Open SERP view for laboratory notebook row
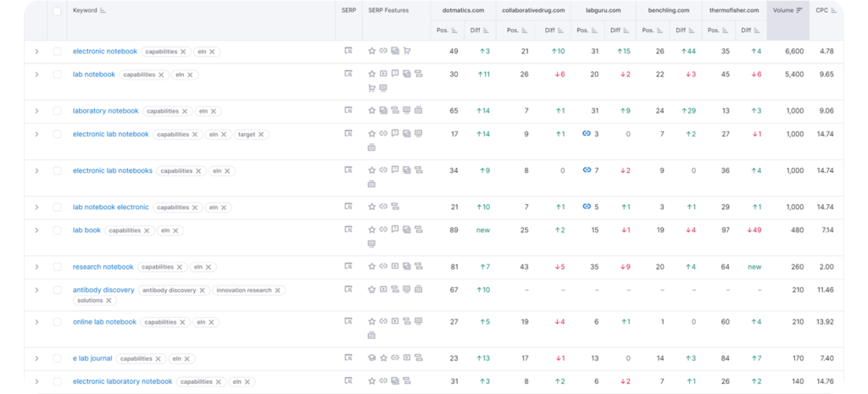Image resolution: width=868 pixels, height=394 pixels. coord(348,110)
